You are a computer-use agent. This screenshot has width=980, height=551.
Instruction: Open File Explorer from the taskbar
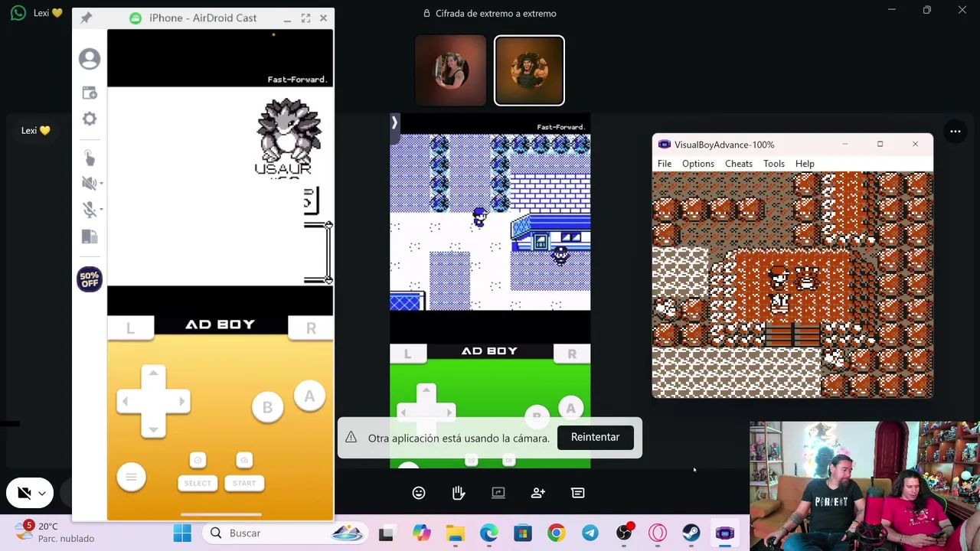click(x=456, y=533)
